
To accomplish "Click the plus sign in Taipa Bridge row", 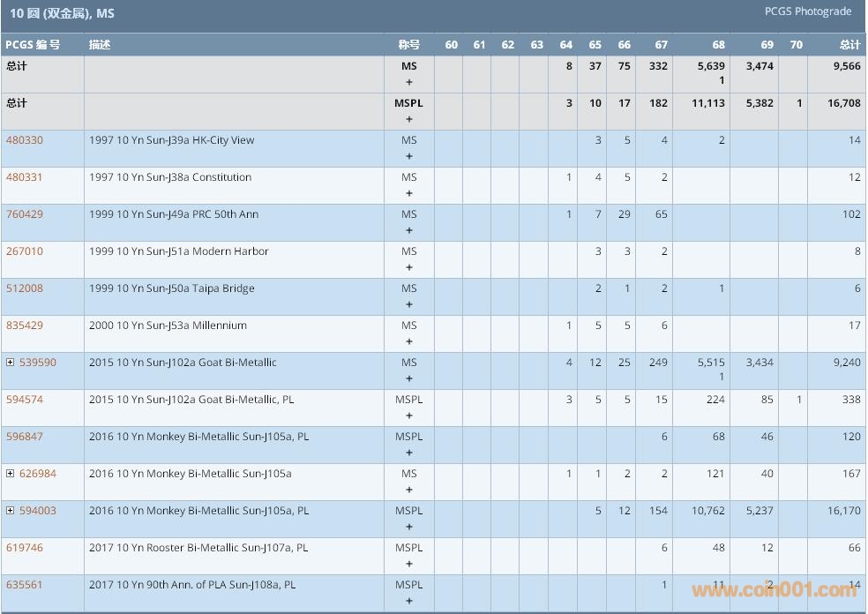I will point(408,304).
